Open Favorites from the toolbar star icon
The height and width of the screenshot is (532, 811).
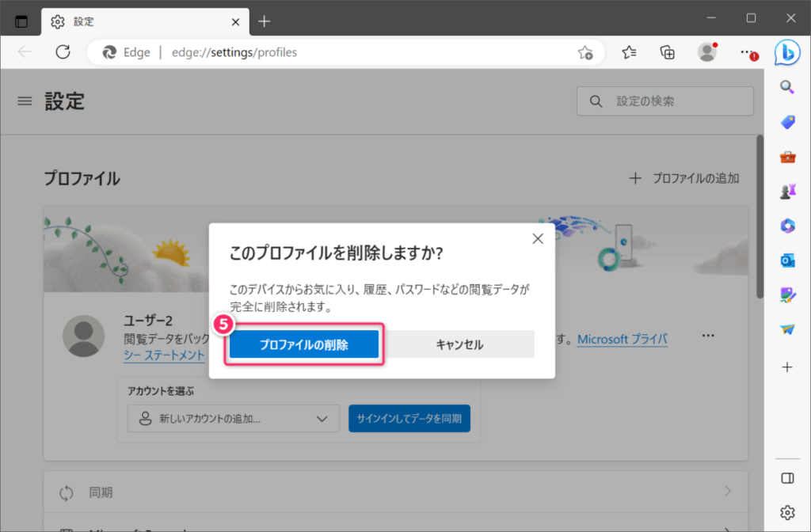point(629,52)
